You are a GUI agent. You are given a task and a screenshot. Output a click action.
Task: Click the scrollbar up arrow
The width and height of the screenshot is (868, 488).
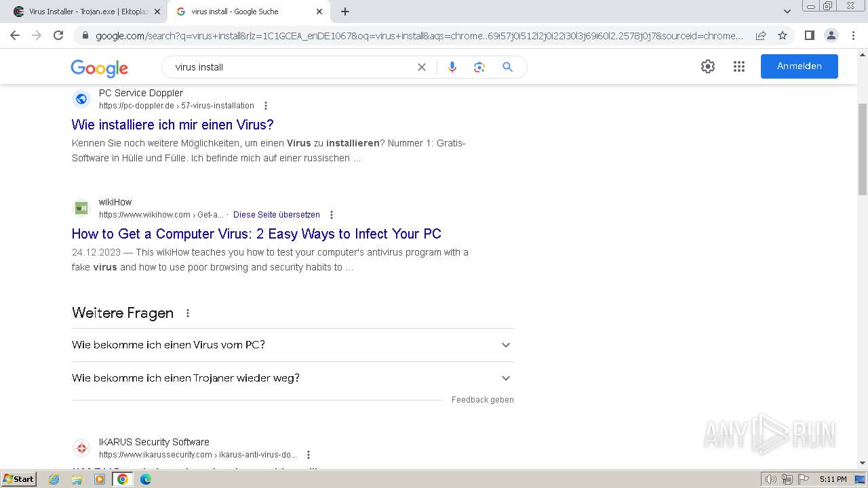tap(863, 56)
